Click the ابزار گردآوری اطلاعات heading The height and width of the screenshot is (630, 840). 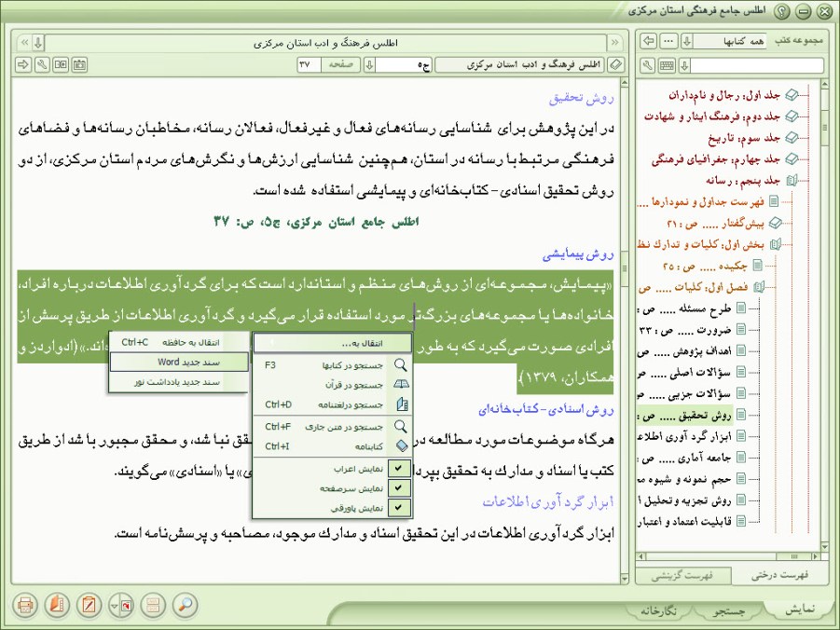coord(548,502)
